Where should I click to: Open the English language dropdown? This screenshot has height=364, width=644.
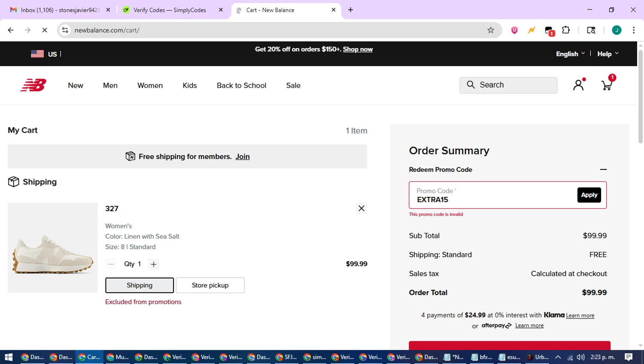coord(570,54)
